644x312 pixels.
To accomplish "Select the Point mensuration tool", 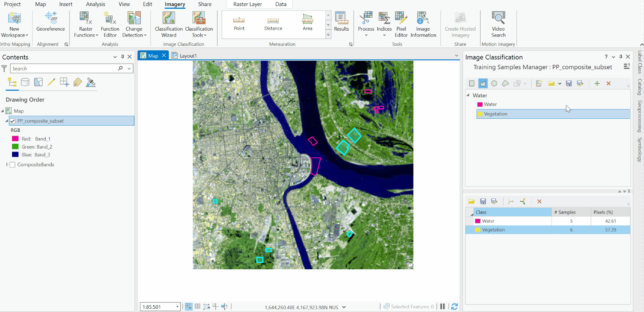I will (239, 23).
